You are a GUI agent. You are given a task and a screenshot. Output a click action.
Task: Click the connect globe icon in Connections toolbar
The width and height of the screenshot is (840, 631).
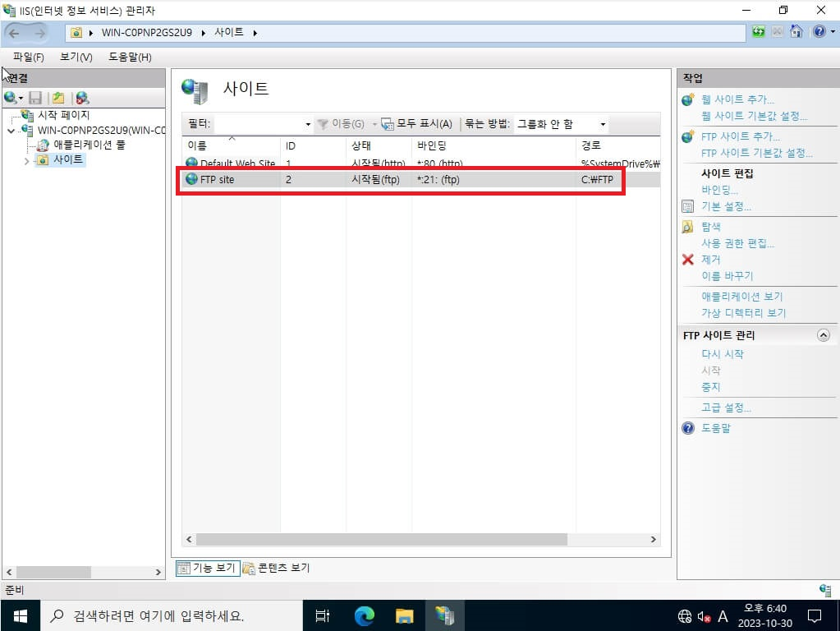click(x=10, y=98)
